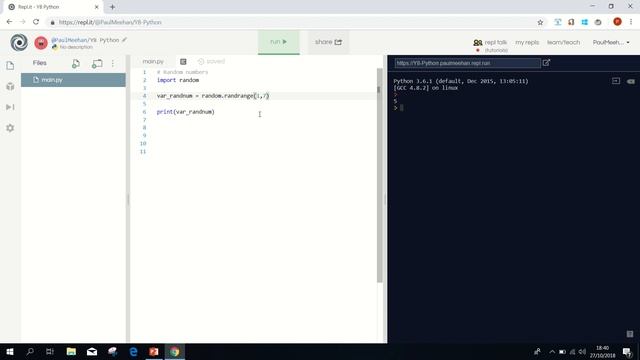Open the volume control in system tray

582,351
